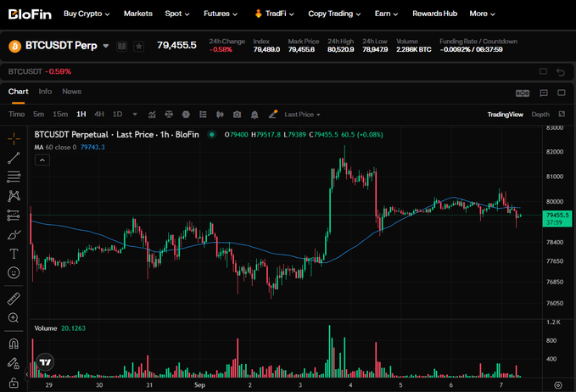The width and height of the screenshot is (576, 392).
Task: Create a price alert with bell icon
Action: 254,115
